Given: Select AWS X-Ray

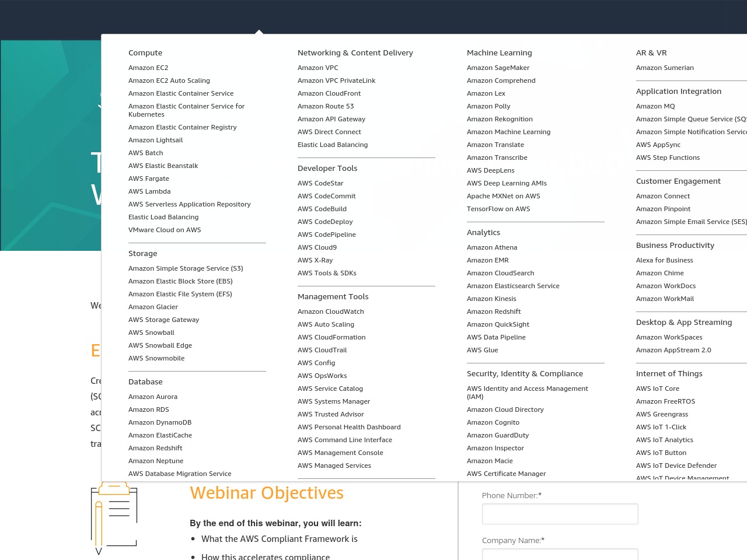Looking at the screenshot, I should pos(315,260).
